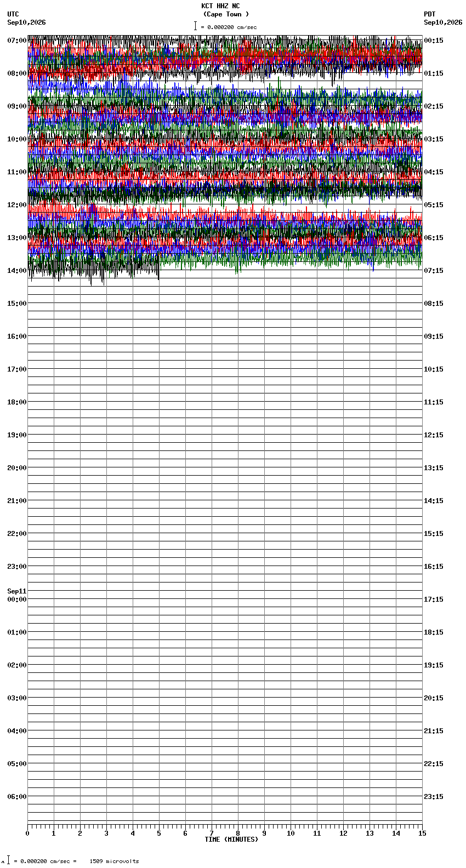Click the UTC '12:00' row label
This screenshot has height=868, width=466.
click(17, 205)
